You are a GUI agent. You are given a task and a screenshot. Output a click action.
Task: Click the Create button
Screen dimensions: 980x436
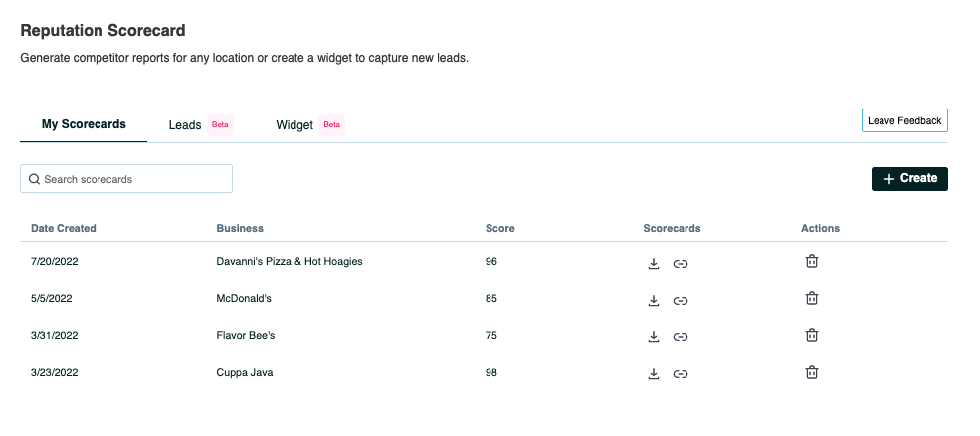[x=909, y=179]
